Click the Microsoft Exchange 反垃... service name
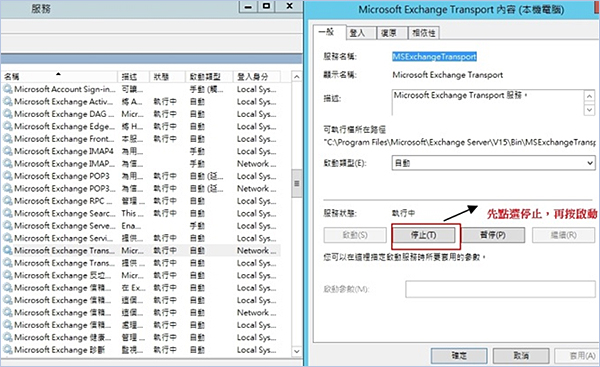This screenshot has height=367, width=600. (62, 275)
